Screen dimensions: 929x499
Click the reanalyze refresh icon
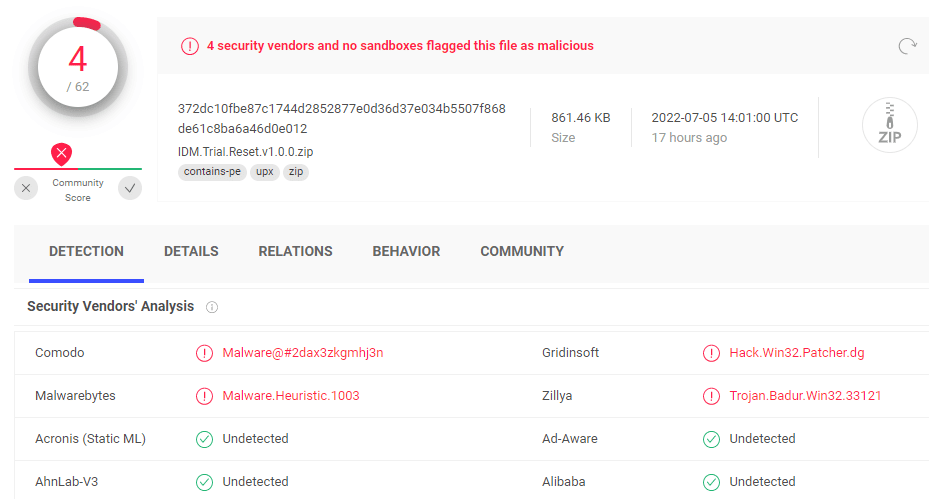[x=907, y=46]
